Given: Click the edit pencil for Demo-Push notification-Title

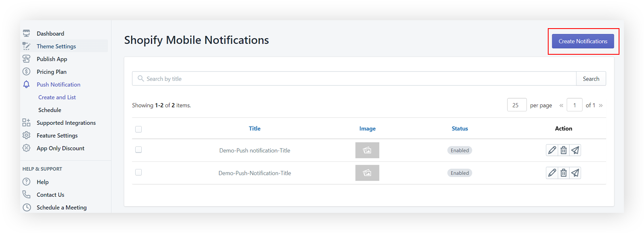Looking at the screenshot, I should tap(552, 150).
